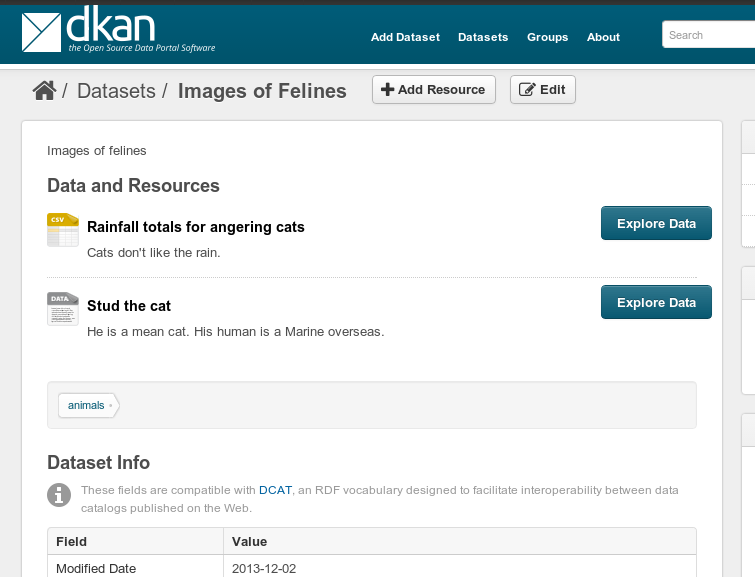Click the CSV file icon for Rainfall totals

coord(62,230)
